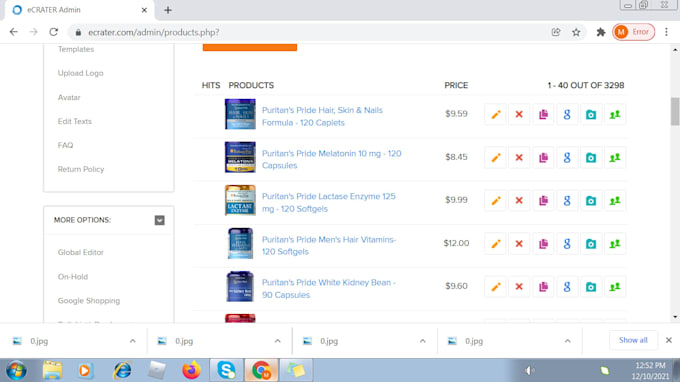Open camera icon for White Kidney Bean

coord(591,287)
